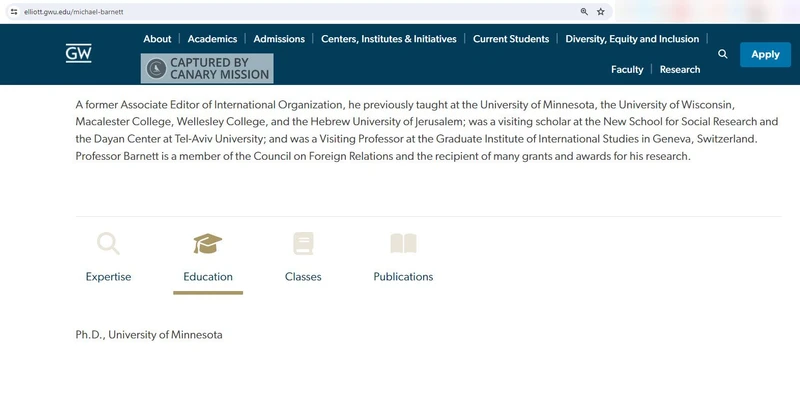Screen dimensions: 800x402
Task: Follow the Faculty link
Action: [x=627, y=69]
